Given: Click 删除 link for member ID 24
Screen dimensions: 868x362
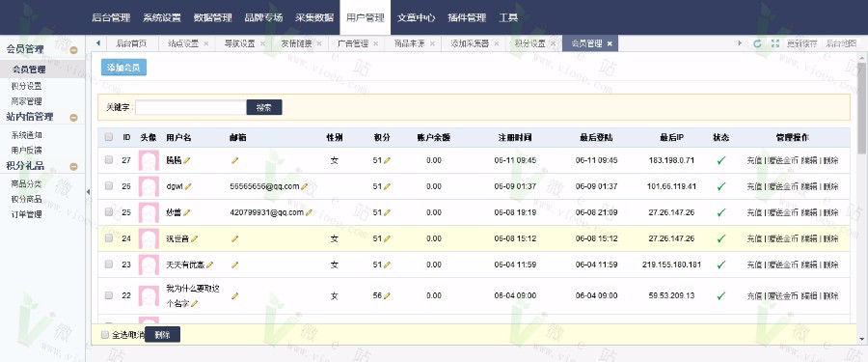Looking at the screenshot, I should (830, 238).
